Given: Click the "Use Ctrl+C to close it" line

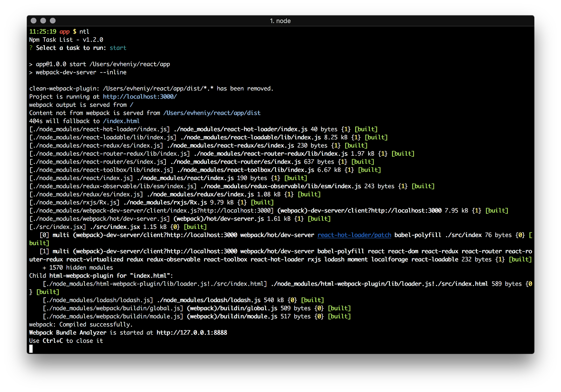Looking at the screenshot, I should pyautogui.click(x=66, y=341).
